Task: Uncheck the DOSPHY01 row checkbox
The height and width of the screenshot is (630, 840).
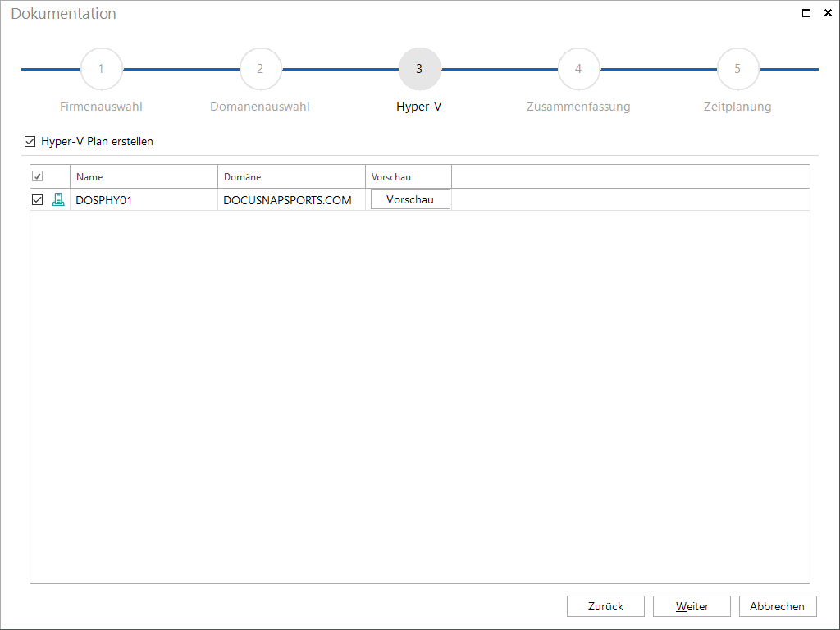Action: (x=38, y=200)
